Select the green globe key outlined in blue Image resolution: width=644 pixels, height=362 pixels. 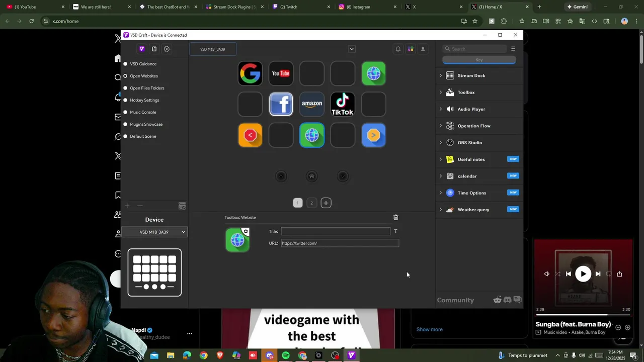[x=312, y=135]
